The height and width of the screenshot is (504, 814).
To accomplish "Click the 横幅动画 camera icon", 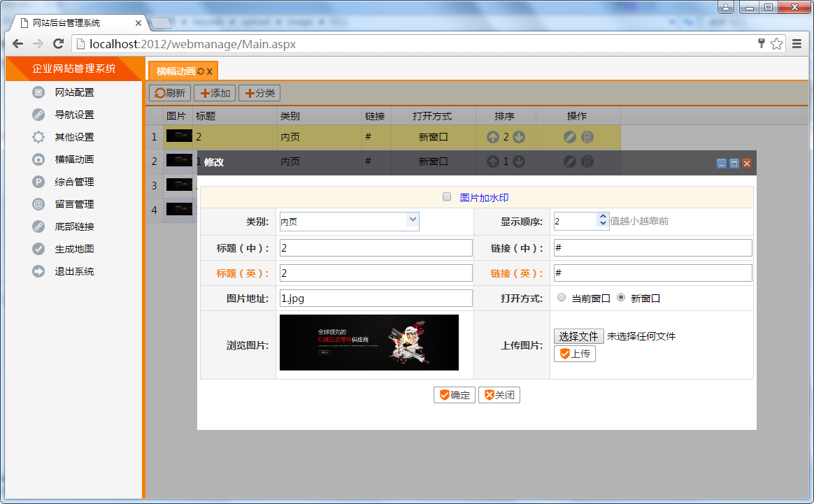I will 38,159.
